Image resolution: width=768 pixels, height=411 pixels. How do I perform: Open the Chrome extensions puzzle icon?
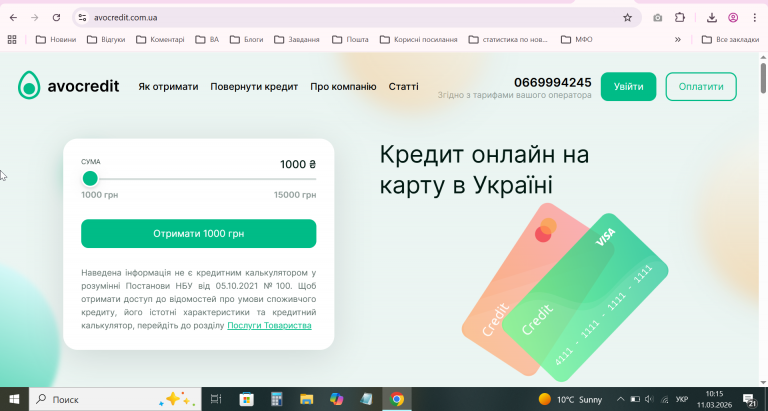pyautogui.click(x=680, y=18)
